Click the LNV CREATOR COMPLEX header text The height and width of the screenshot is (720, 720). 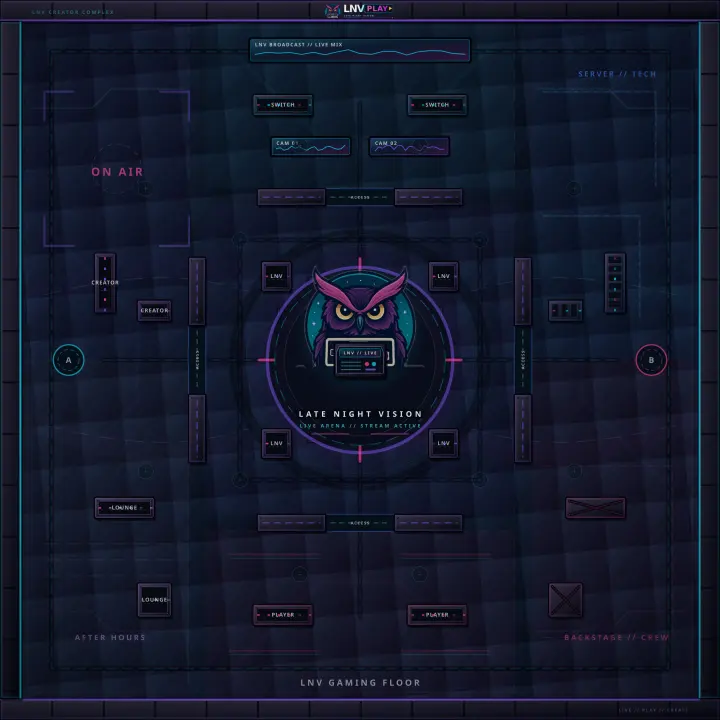73,12
